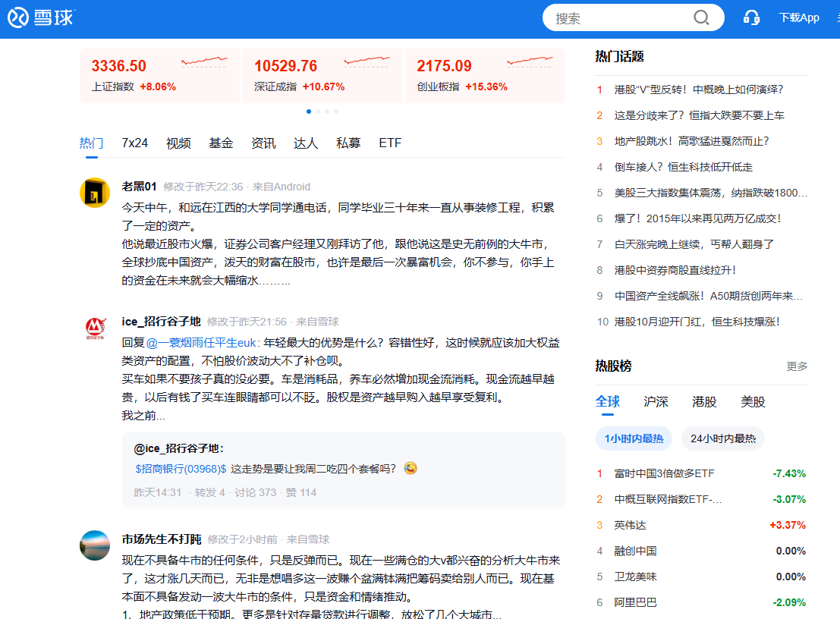Screen dimensions: 840x619
Task: Open the 上证指数 index card
Action: tap(159, 76)
